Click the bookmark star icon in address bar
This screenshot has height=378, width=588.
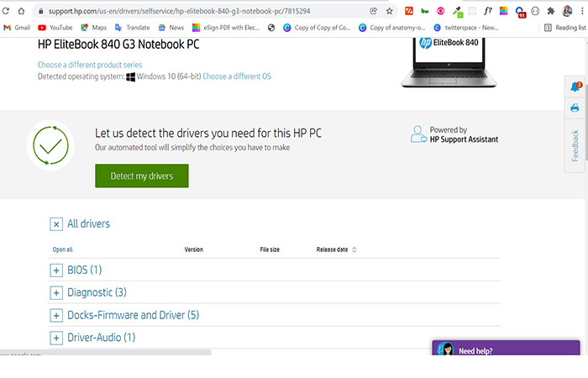point(389,11)
